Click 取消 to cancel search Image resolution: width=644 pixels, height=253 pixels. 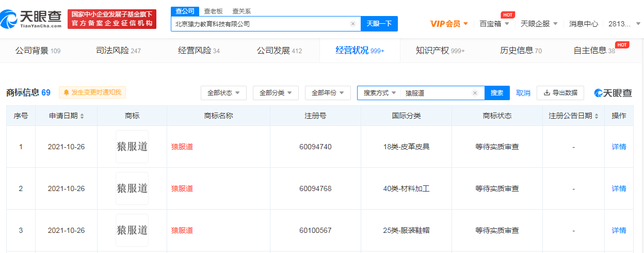point(523,93)
